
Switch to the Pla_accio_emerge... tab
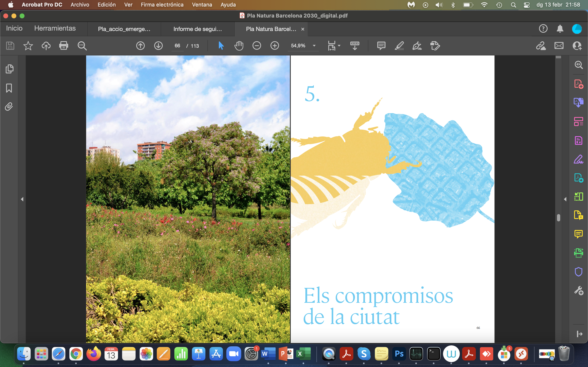124,29
